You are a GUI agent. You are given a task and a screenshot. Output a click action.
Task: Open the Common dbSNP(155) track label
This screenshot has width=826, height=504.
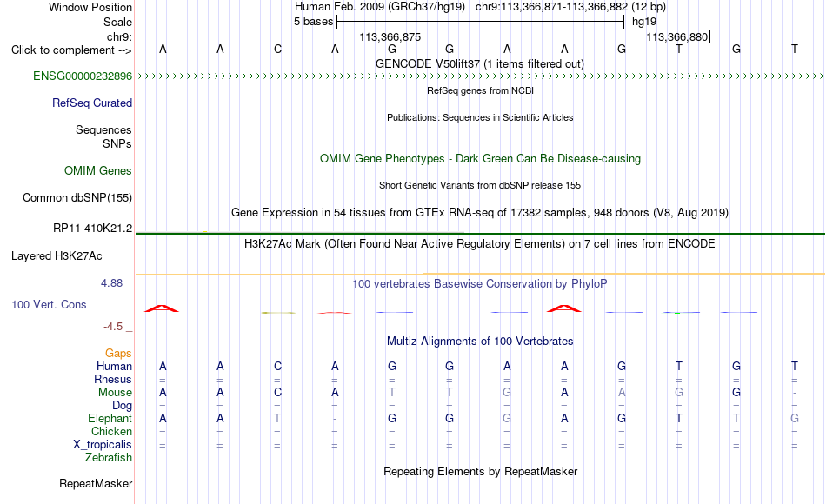tap(77, 197)
